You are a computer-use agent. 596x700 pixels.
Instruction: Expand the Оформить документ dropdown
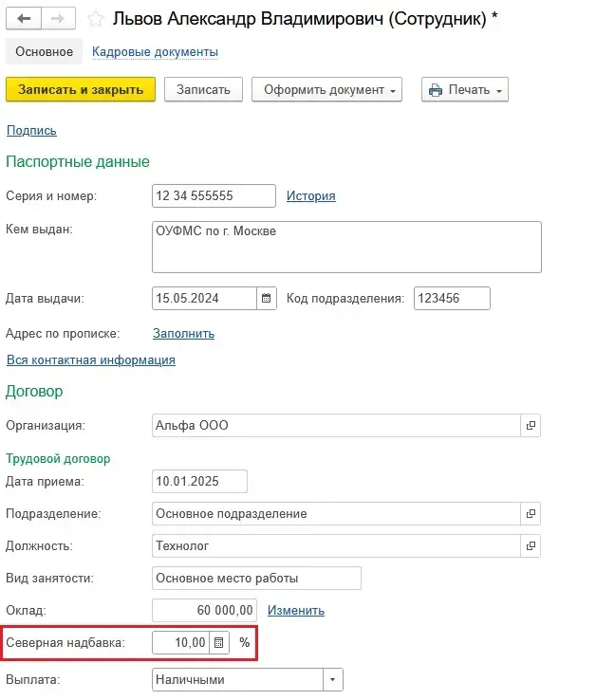(326, 90)
